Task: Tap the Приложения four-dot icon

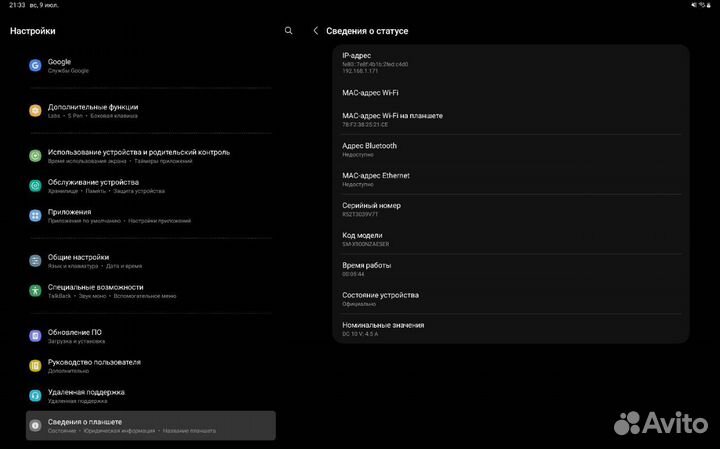Action: (35, 216)
